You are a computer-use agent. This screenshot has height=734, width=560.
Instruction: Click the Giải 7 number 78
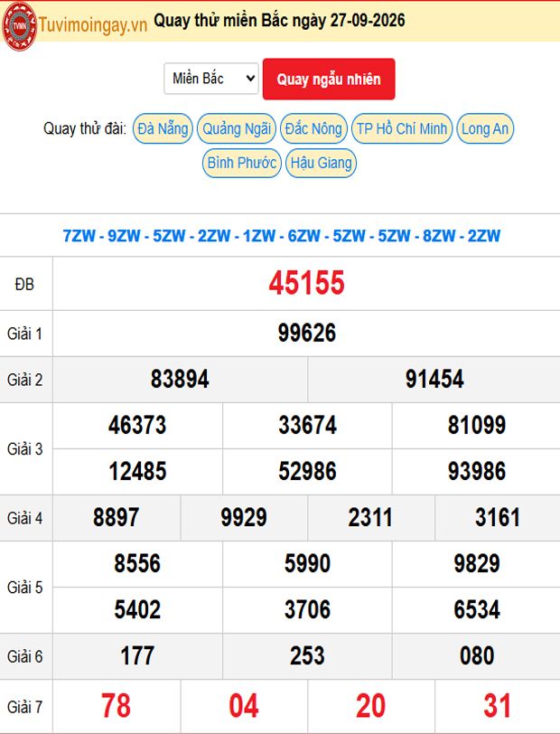[x=116, y=705]
